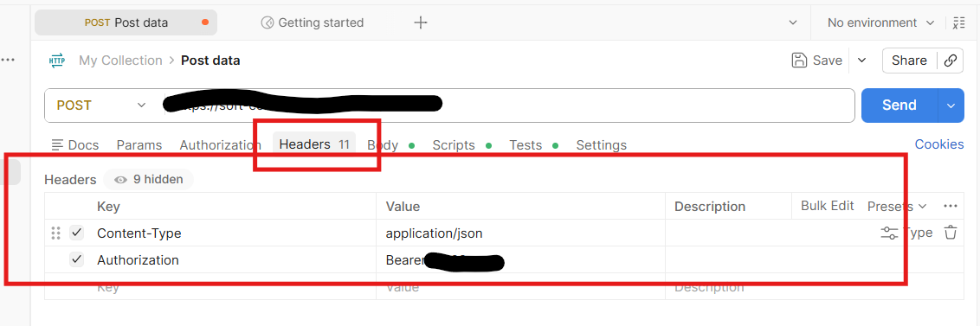Viewport: 980px width, 326px height.
Task: Open the Post data request tab
Action: pyautogui.click(x=126, y=22)
